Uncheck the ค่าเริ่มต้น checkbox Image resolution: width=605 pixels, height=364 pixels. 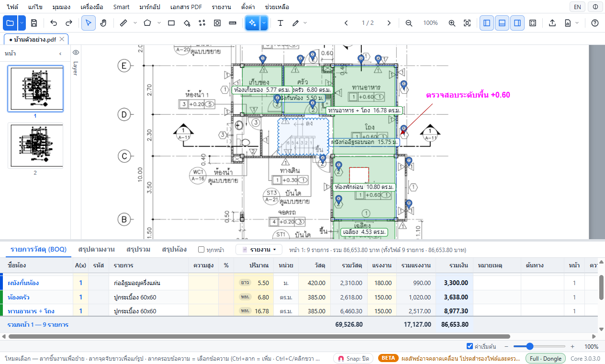pos(470,346)
